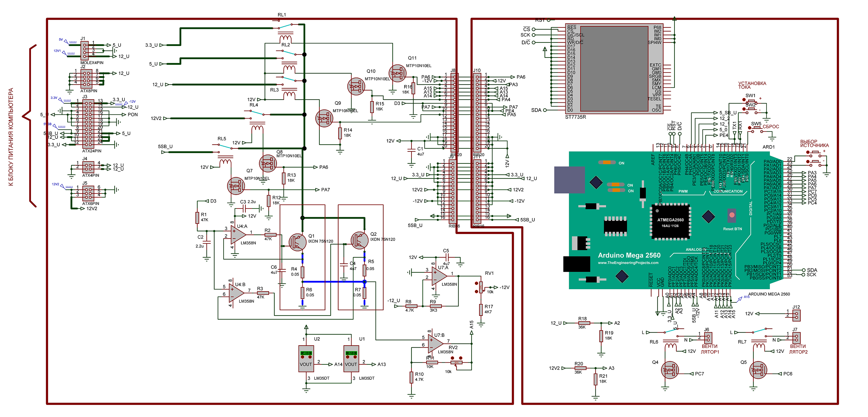Select the R4 0.05 shunt resistor
The height and width of the screenshot is (417, 868).
(302, 272)
